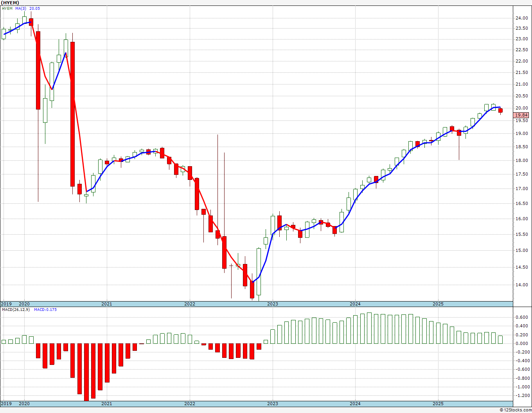Image resolution: width=532 pixels, height=413 pixels.
Task: Select 2024 on the price chart time axis
Action: click(x=355, y=304)
